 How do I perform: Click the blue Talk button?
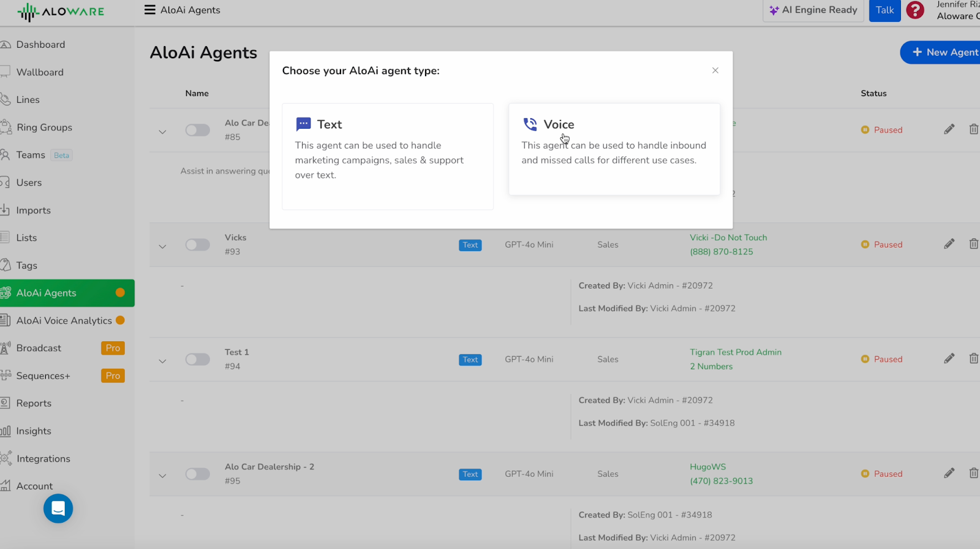coord(884,10)
